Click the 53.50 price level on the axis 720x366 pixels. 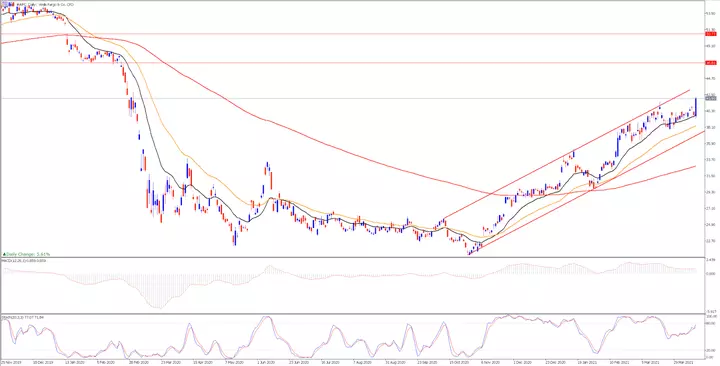click(711, 13)
